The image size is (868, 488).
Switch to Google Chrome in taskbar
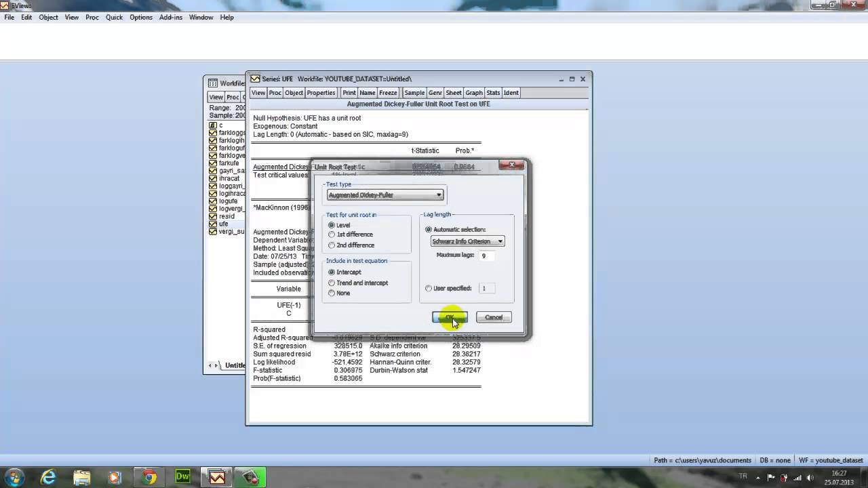coord(149,477)
